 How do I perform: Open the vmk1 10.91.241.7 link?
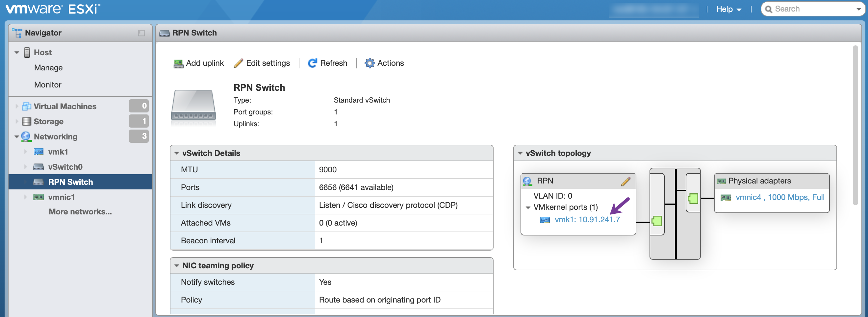pos(587,220)
